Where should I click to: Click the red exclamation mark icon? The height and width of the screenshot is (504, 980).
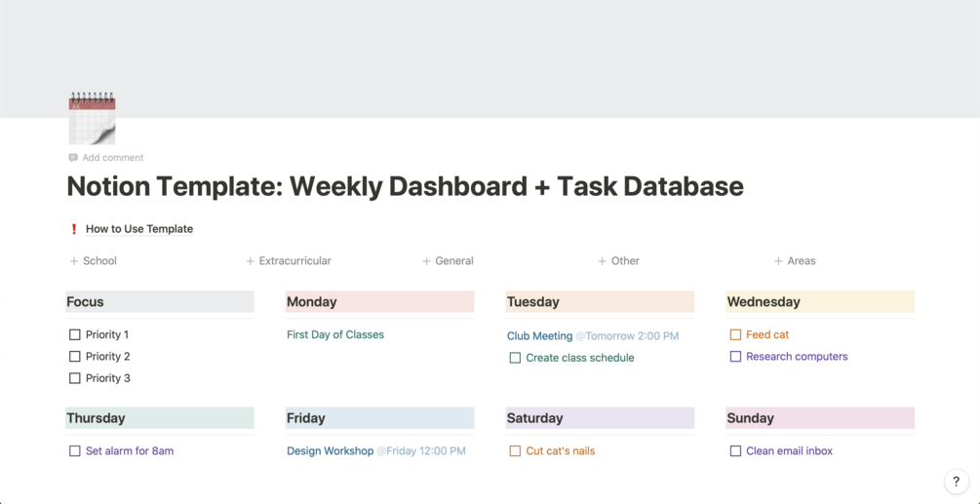point(74,229)
